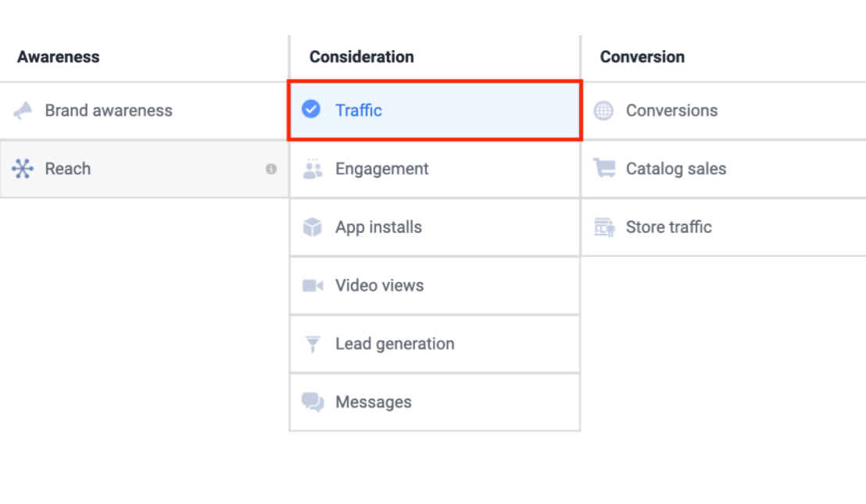Click the storefront icon for Store traffic
Viewport: 866px width, 504px height.
[603, 227]
